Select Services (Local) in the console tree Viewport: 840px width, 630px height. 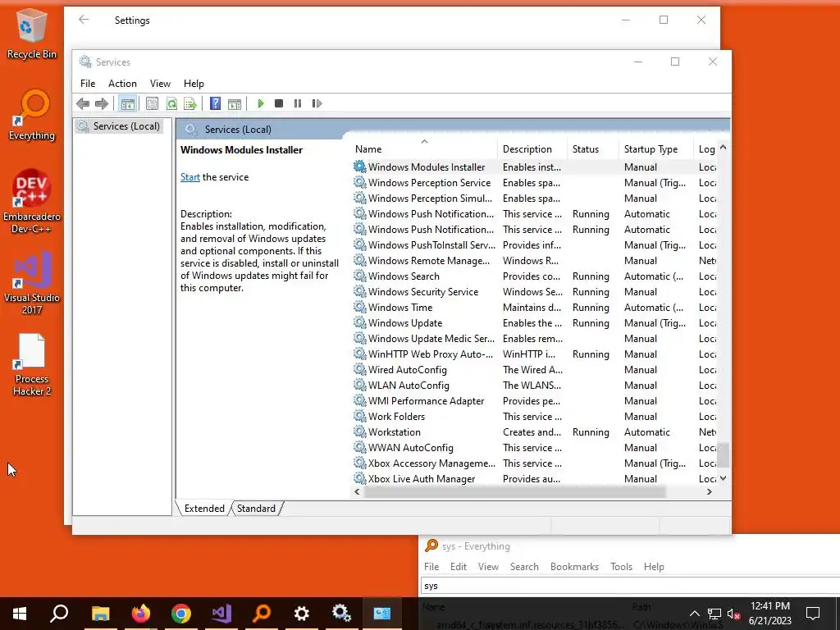[119, 126]
